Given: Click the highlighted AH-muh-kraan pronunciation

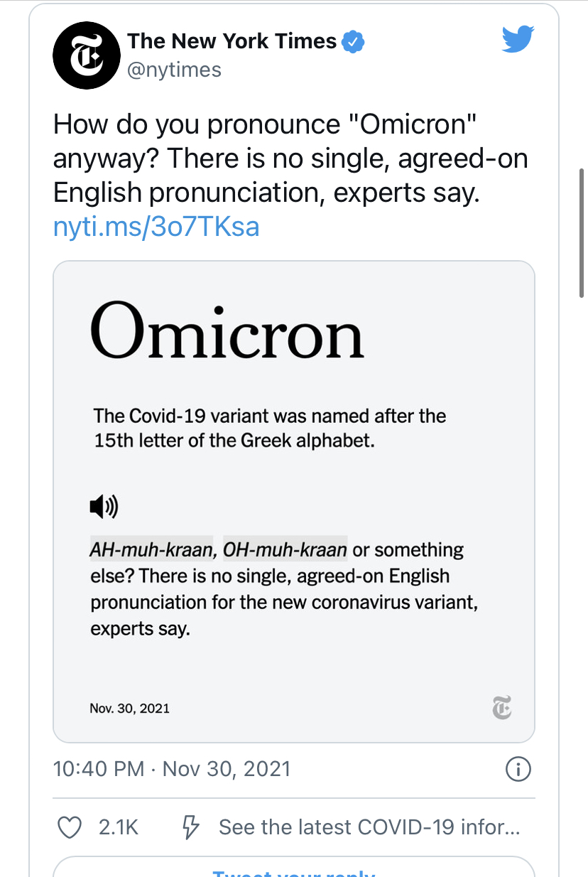Looking at the screenshot, I should tap(151, 549).
